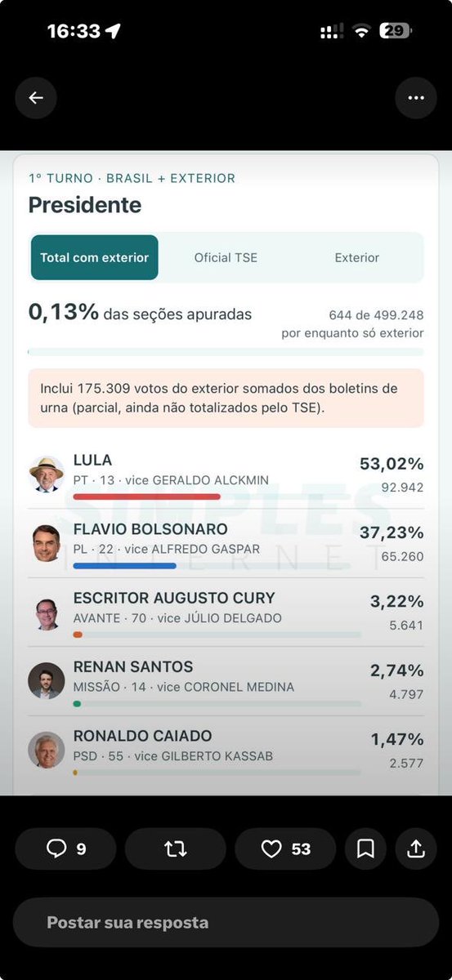Tap the exterior votes notice banner

tap(226, 398)
